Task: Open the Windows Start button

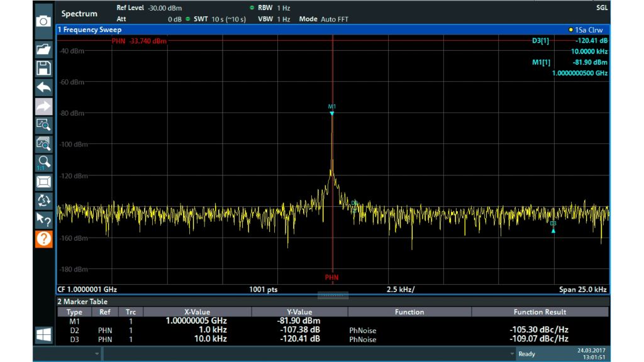Action: coord(43,335)
